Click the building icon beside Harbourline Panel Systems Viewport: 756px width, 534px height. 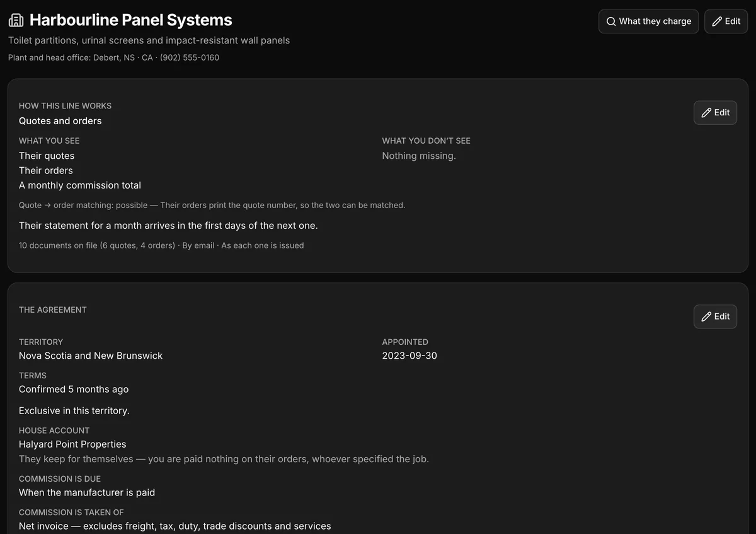point(16,20)
